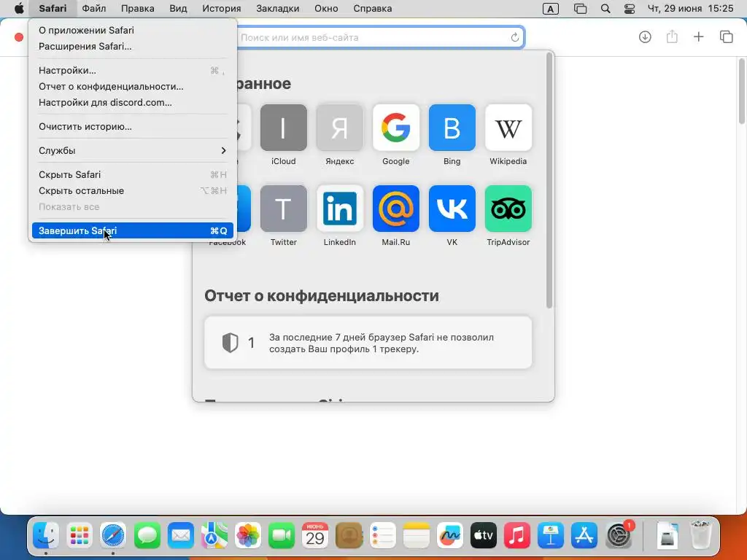The image size is (747, 560).
Task: Click the date and time in menu bar
Action: 690,9
